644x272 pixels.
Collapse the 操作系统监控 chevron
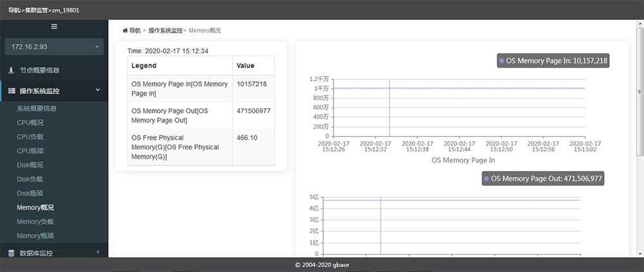(98, 90)
